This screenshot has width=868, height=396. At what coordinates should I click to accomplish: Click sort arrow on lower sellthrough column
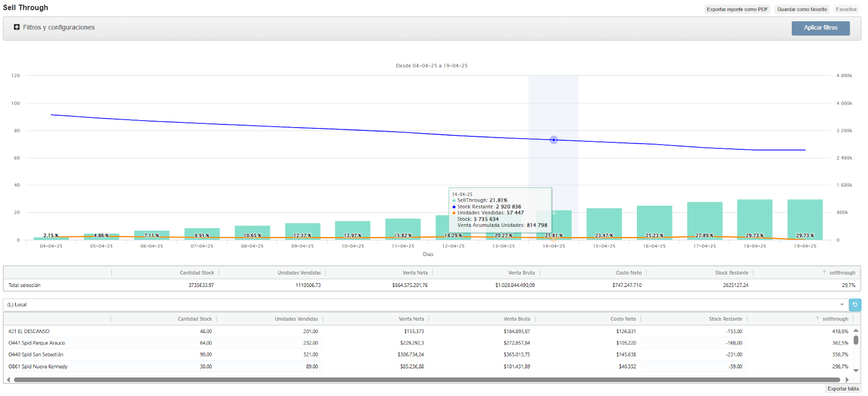click(817, 319)
